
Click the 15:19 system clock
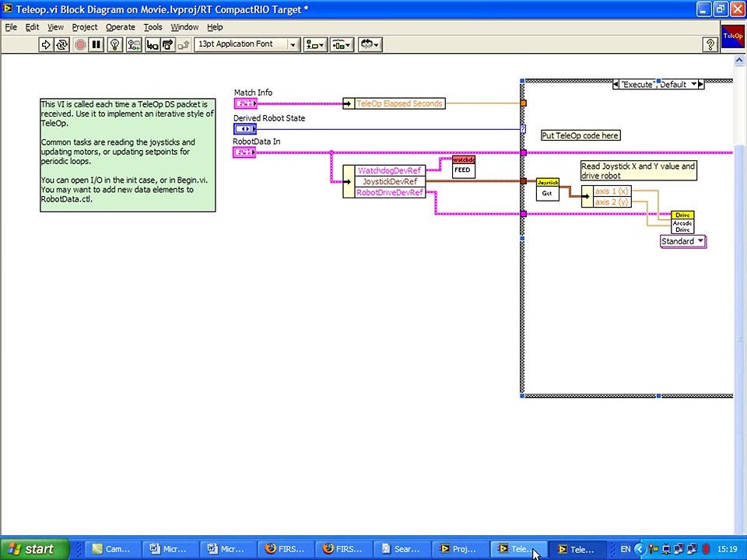coord(727,549)
